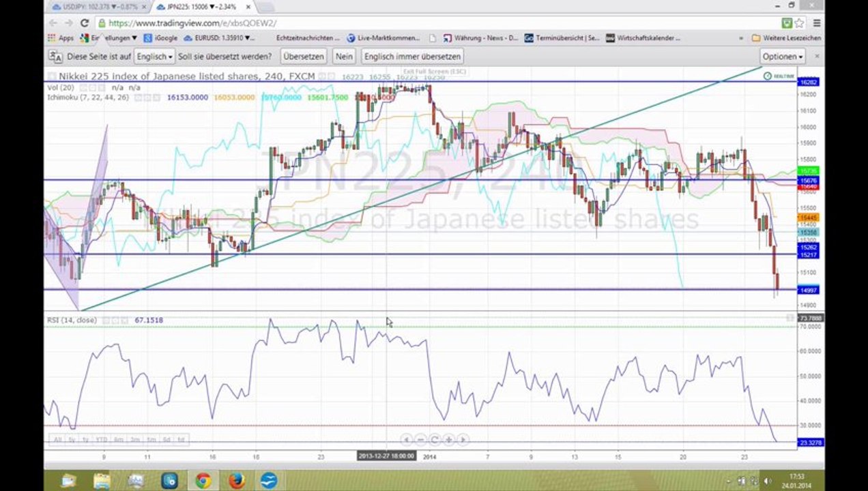
Task: Open Terminübersicht bookmark
Action: pos(562,38)
